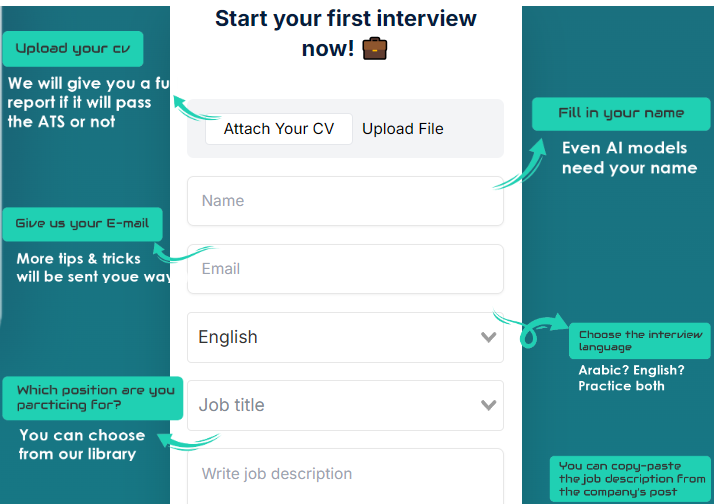Focus the Name input field
The height and width of the screenshot is (504, 714).
click(x=344, y=201)
